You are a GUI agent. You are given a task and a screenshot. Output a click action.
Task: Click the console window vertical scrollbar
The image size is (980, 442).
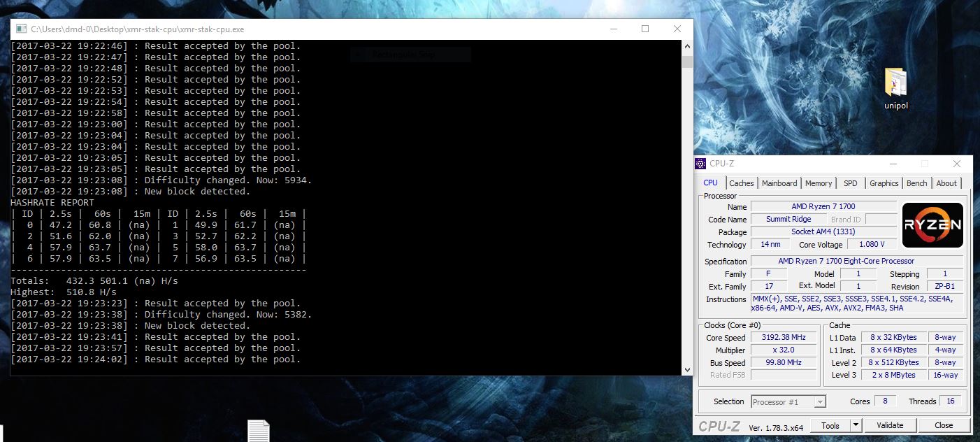[x=687, y=207]
